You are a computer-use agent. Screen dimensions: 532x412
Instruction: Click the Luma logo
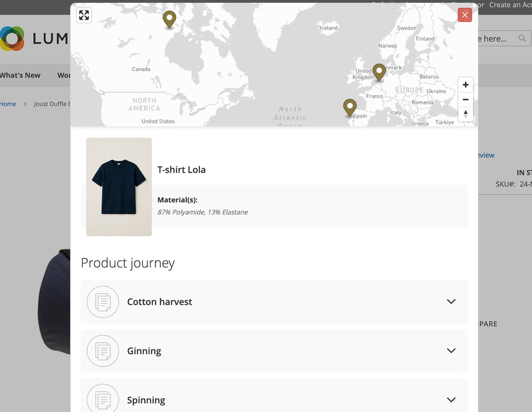pos(12,39)
